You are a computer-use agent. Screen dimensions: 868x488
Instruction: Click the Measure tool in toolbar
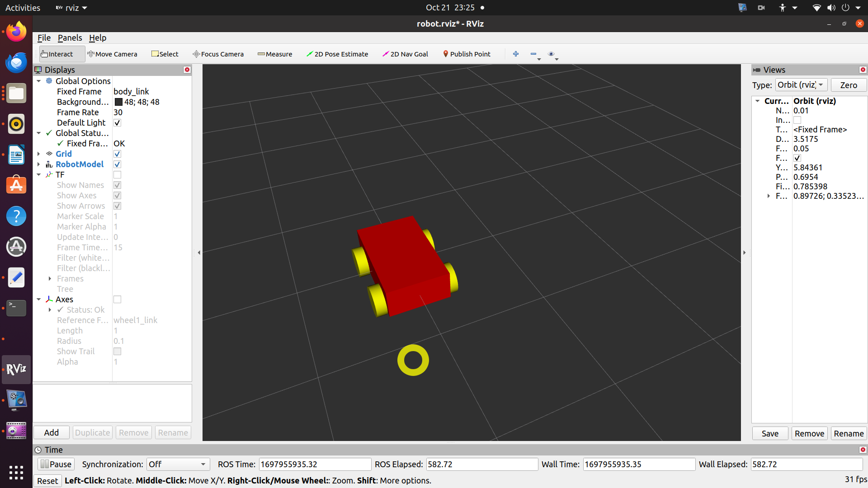274,54
